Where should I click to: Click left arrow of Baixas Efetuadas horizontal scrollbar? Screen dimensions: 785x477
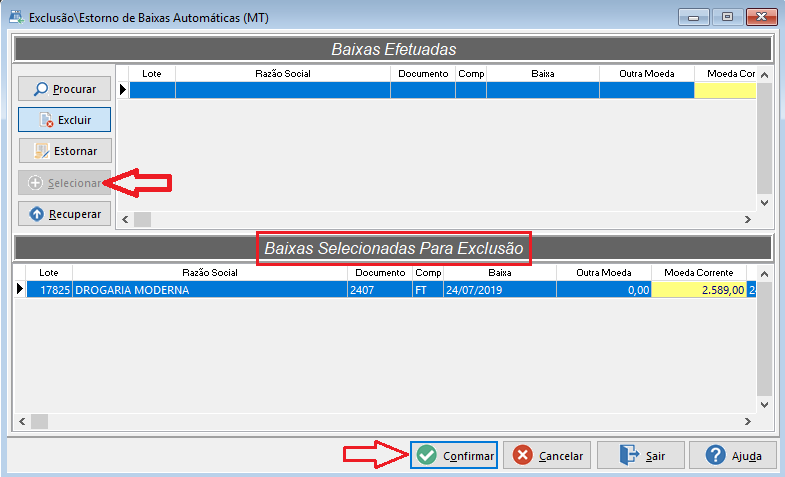click(x=125, y=219)
